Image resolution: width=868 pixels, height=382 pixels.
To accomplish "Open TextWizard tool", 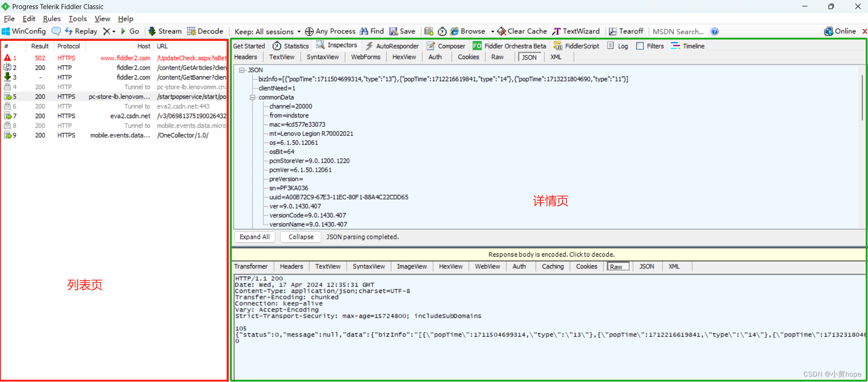I will point(576,31).
